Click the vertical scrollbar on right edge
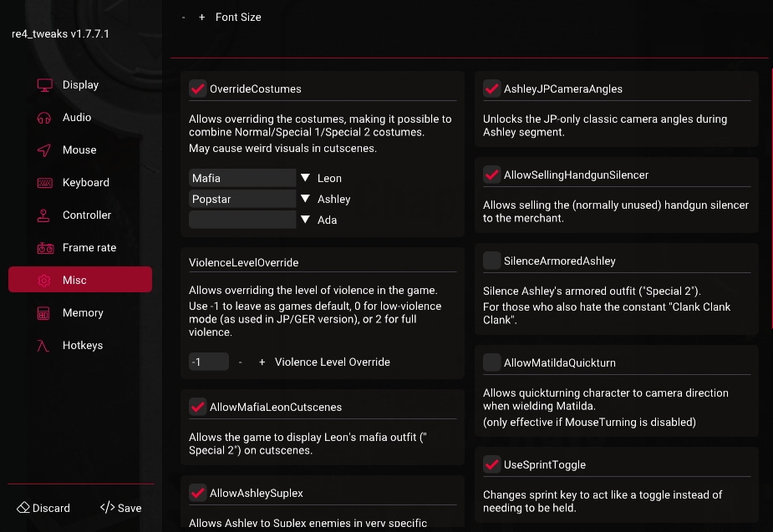The width and height of the screenshot is (773, 532). (771, 199)
